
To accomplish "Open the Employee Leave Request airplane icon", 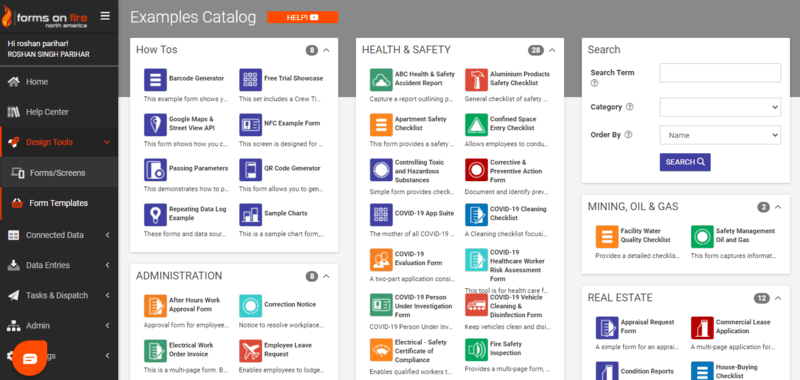I will click(x=251, y=350).
